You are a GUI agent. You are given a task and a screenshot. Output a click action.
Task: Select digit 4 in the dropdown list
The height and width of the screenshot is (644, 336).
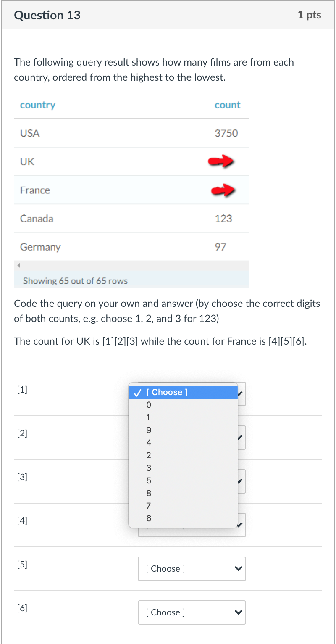pyautogui.click(x=149, y=443)
